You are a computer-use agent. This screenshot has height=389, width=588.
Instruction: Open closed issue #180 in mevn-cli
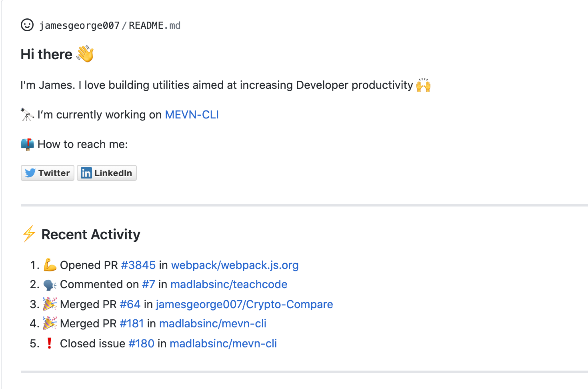[142, 343]
